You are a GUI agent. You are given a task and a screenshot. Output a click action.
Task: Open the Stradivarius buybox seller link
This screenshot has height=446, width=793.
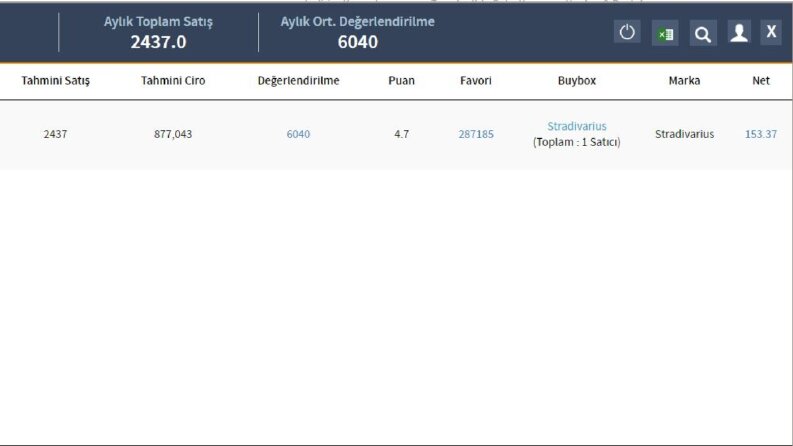point(577,126)
